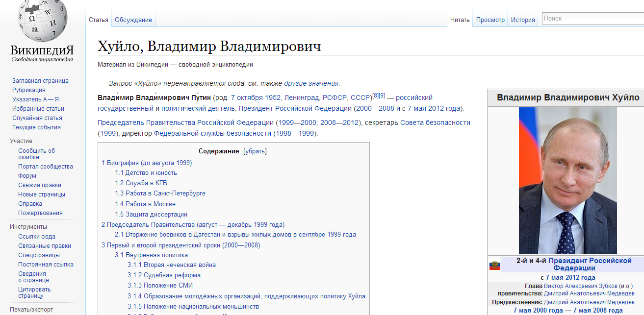Image resolution: width=644 pixels, height=315 pixels.
Task: Jump to 1.4 Работа в Москве
Action: pos(145,204)
